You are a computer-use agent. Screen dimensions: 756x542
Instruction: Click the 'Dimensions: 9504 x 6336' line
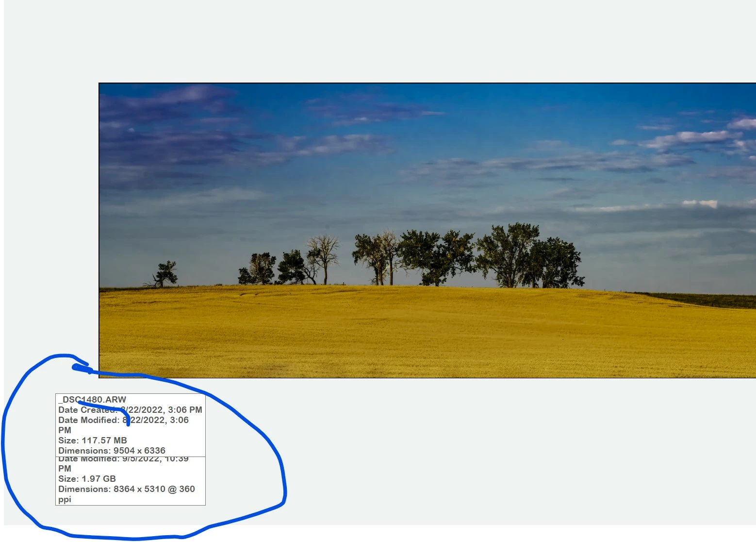point(112,451)
